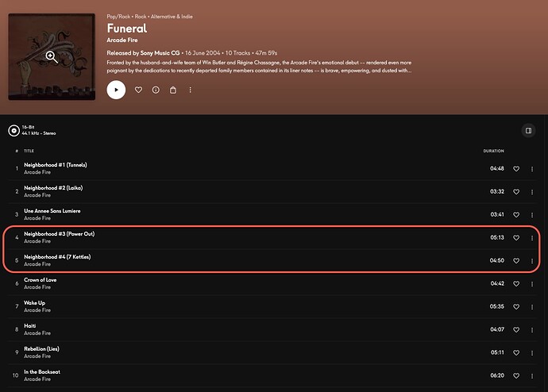Image resolution: width=548 pixels, height=392 pixels.
Task: Open more options for Haiti track
Action: pos(532,329)
